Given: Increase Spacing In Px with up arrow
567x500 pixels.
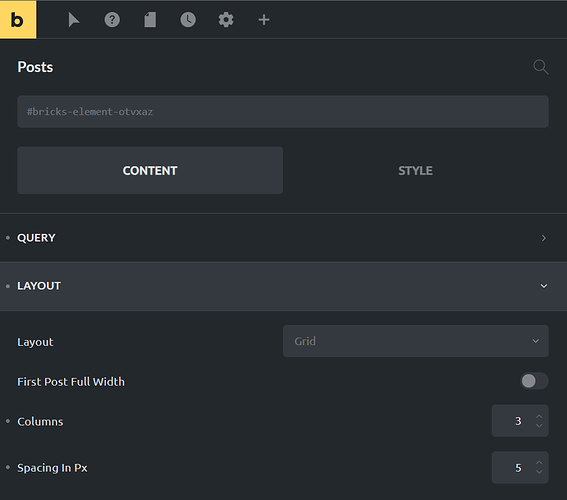Looking at the screenshot, I should click(539, 463).
